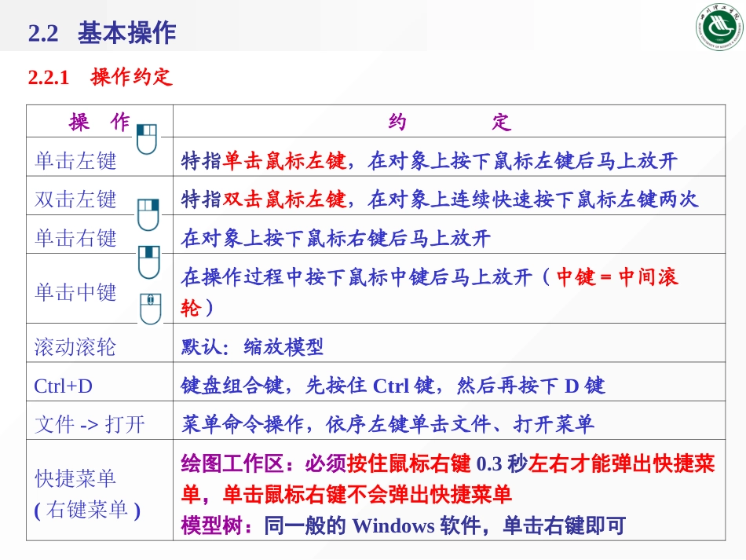Click the purple text 模型树
The height and width of the screenshot is (560, 746).
[x=212, y=525]
